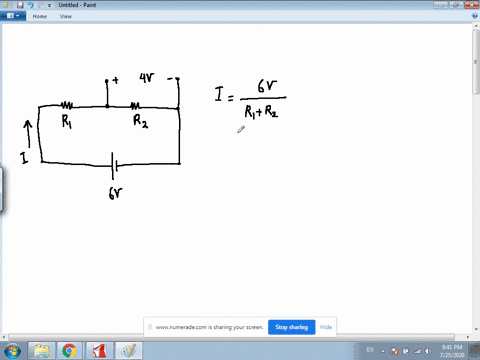
Task: Open Google Chrome from the taskbar
Action: click(69, 351)
